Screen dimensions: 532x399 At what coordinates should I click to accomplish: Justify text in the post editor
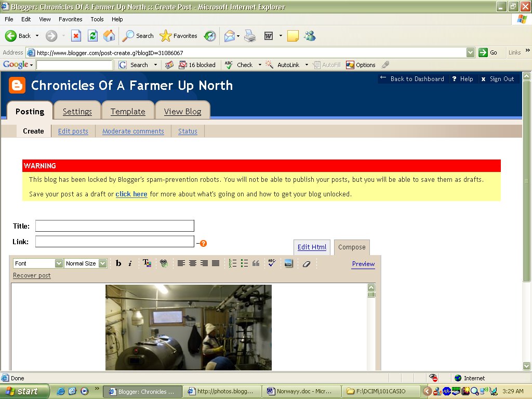pos(216,263)
